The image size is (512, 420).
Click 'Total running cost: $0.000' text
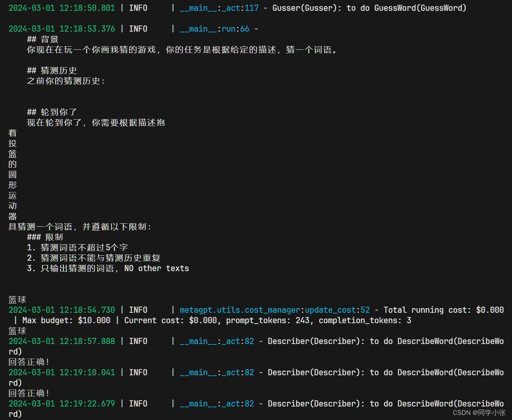tap(444, 310)
